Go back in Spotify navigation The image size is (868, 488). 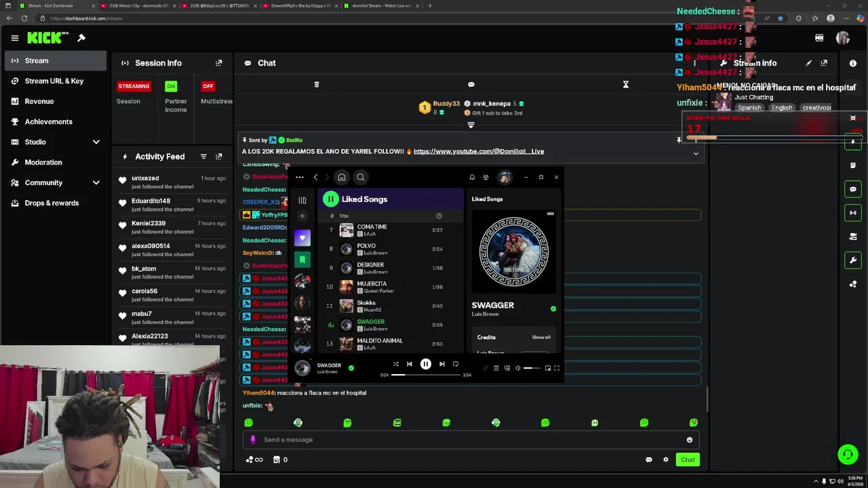tap(315, 178)
